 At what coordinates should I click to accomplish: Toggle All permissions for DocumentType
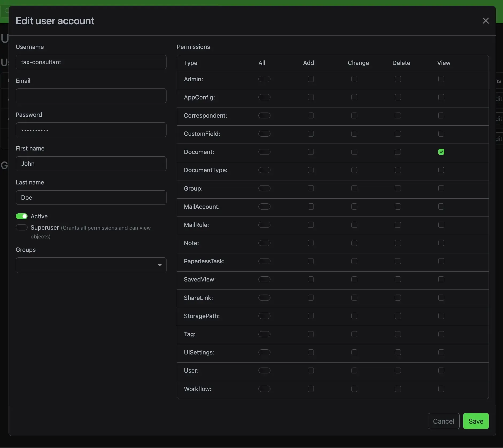[264, 170]
